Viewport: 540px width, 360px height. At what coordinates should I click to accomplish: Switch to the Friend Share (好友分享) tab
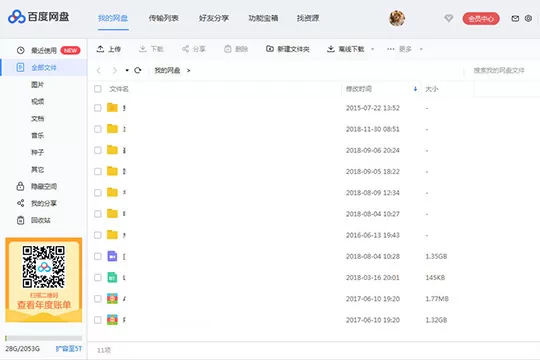[214, 18]
